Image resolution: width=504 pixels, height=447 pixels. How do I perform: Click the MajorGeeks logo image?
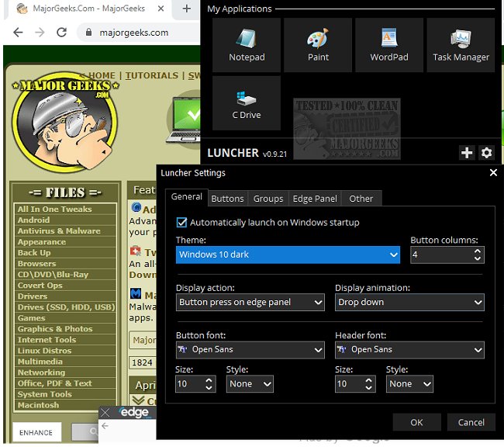(x=65, y=123)
